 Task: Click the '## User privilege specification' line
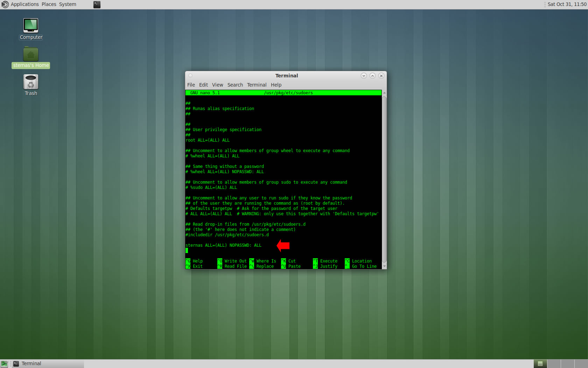coord(223,130)
